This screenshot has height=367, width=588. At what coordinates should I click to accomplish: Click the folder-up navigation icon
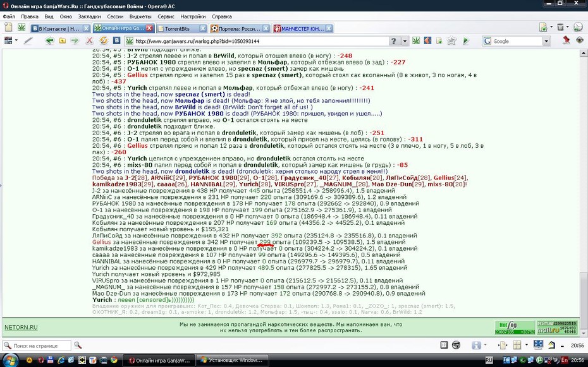click(x=62, y=41)
